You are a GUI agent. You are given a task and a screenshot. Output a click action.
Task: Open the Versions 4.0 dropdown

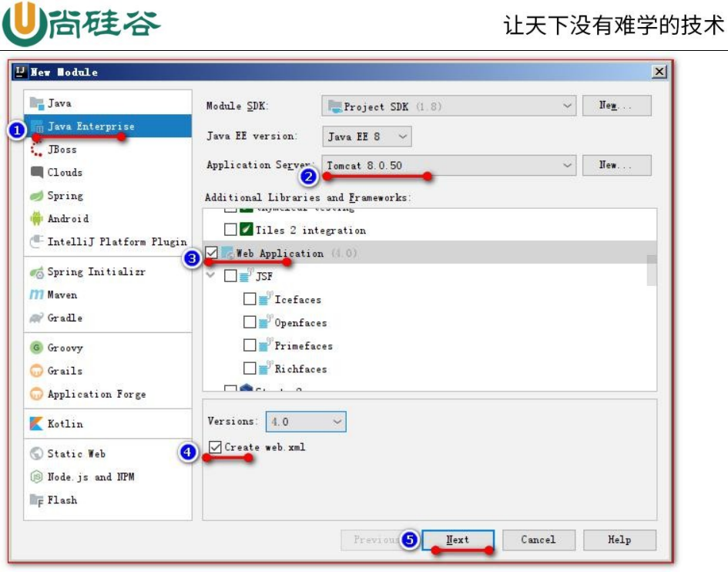pyautogui.click(x=306, y=422)
